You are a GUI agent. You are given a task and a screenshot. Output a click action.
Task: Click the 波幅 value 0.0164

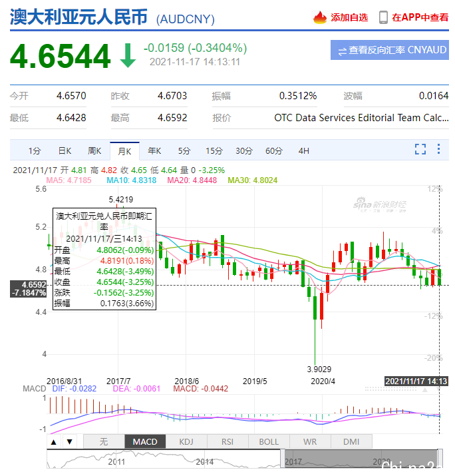pyautogui.click(x=434, y=96)
